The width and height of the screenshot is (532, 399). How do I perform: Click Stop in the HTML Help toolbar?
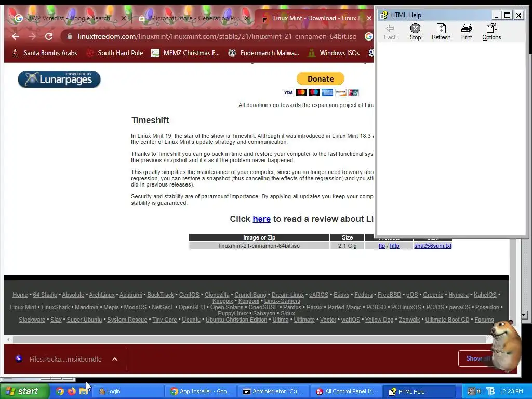415,32
